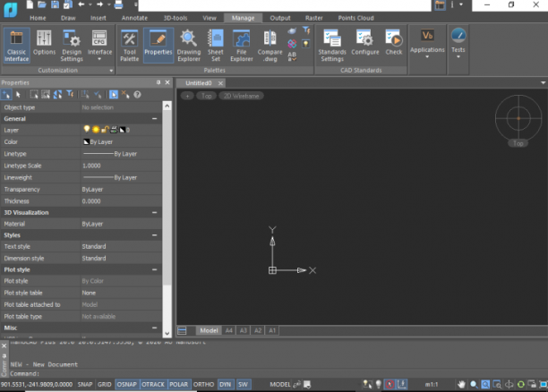The image size is (548, 392).
Task: Click the Properties panel scrollbar down arrow
Action: click(167, 333)
